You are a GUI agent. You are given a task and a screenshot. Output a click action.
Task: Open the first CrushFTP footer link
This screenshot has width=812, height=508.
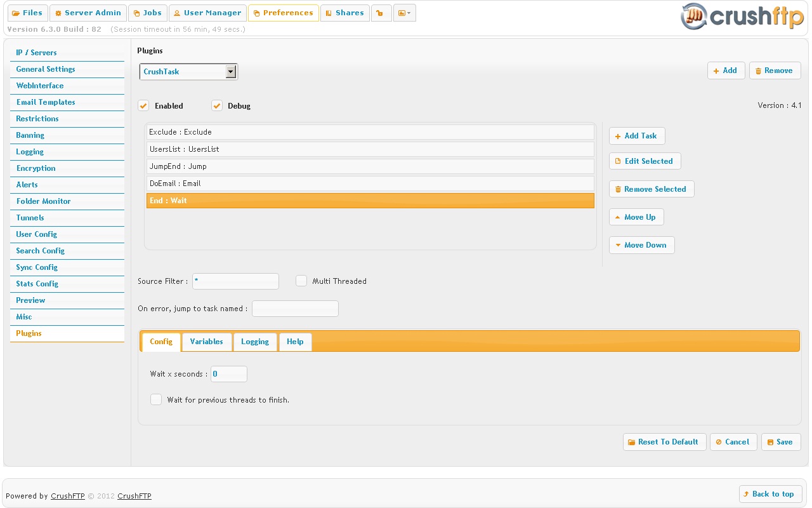click(x=68, y=496)
